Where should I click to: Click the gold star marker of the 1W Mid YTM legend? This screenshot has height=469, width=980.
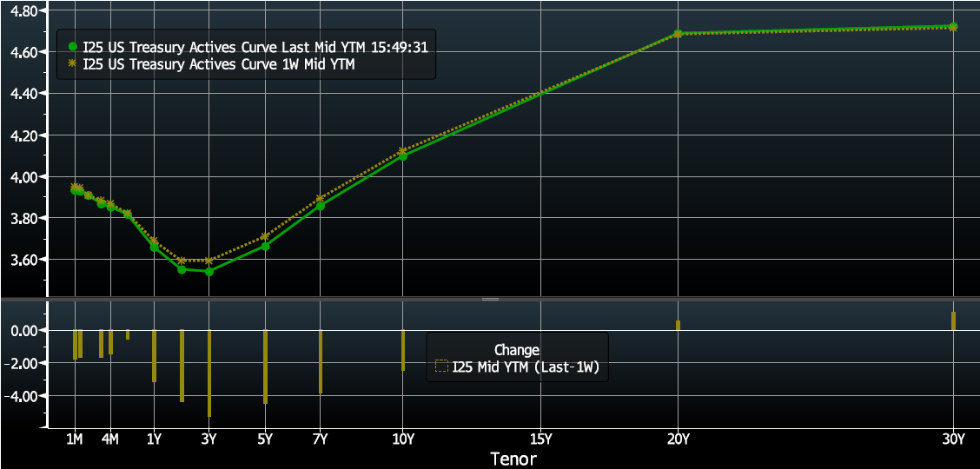tap(73, 63)
